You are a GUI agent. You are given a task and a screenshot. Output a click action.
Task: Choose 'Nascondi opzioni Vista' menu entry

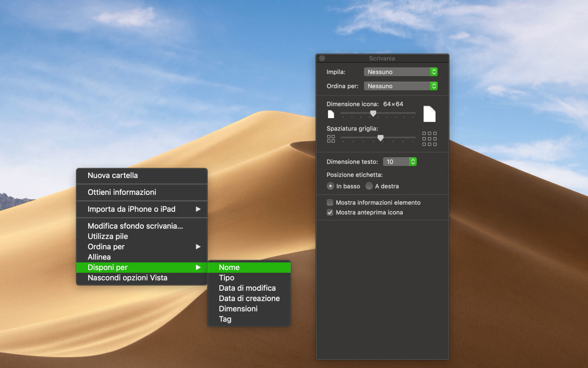142,278
